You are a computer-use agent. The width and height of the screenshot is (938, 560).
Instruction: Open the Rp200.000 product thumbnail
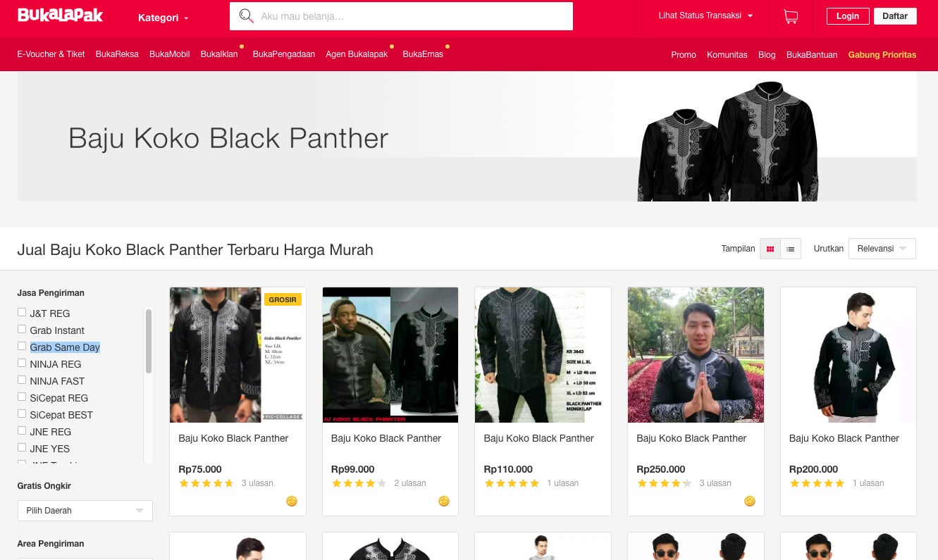pos(848,355)
